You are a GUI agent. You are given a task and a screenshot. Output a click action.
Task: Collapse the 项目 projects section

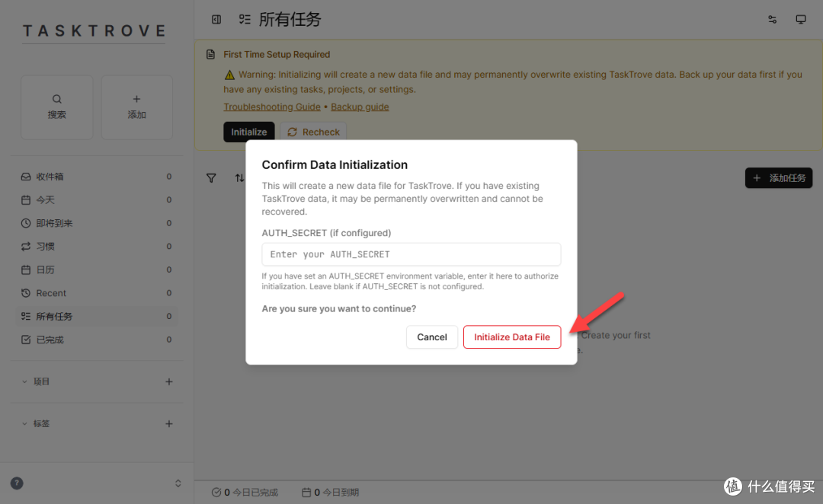(24, 381)
